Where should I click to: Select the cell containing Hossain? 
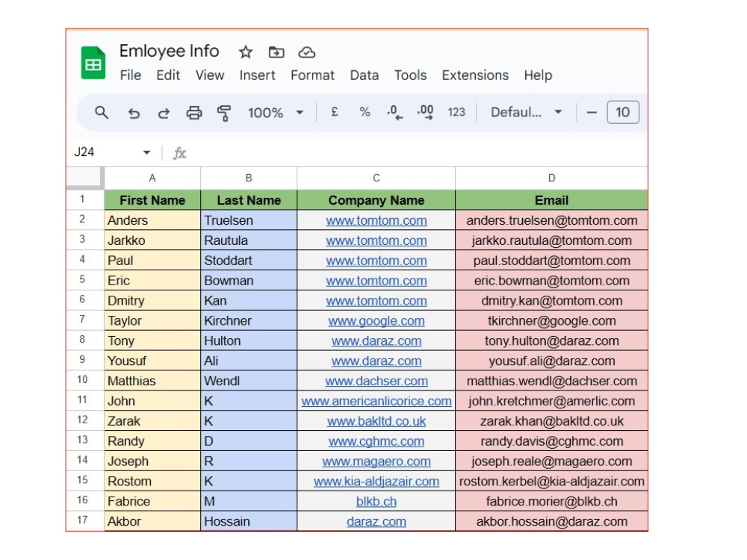coord(249,521)
